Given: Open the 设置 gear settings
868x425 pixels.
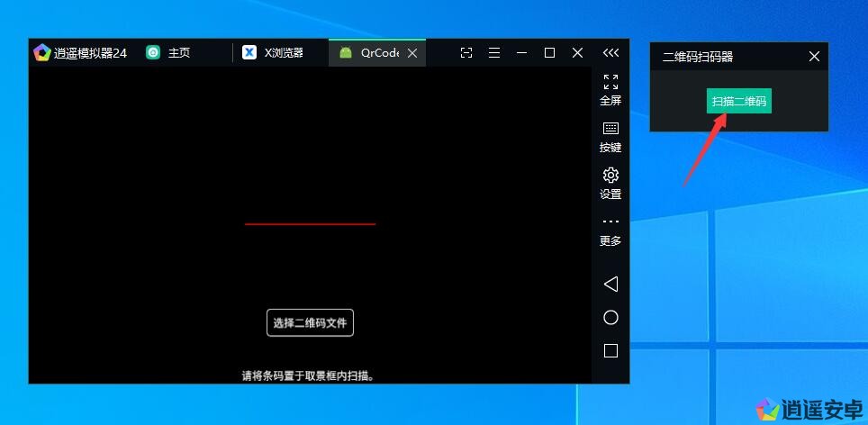Looking at the screenshot, I should click(610, 176).
